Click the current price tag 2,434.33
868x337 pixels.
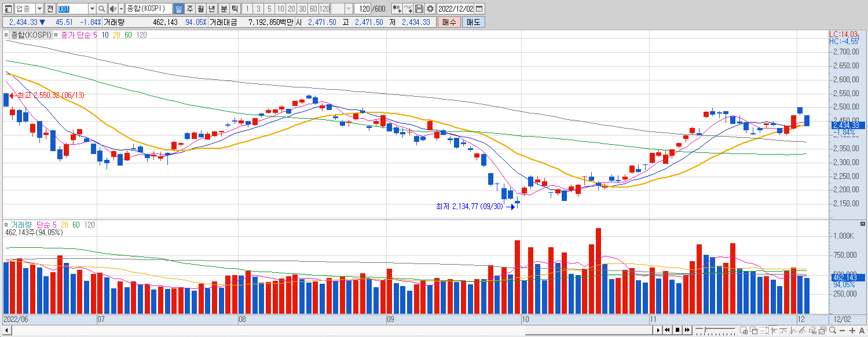coord(847,125)
